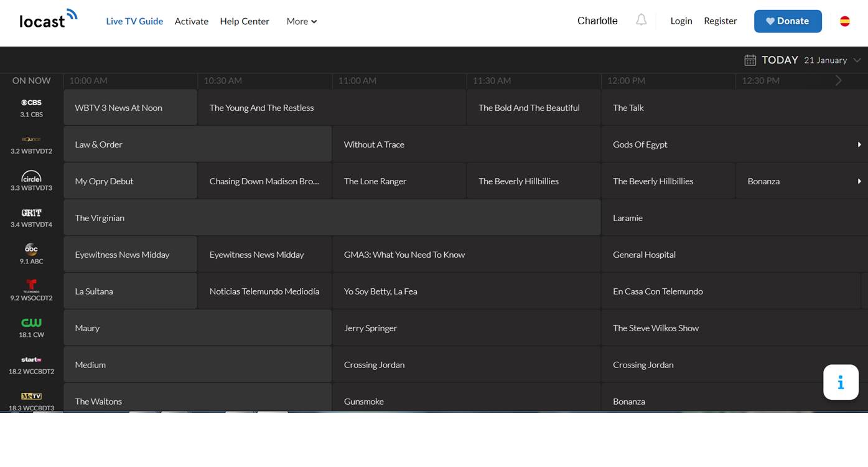Open the Live TV Guide tab
This screenshot has height=467, width=868.
134,21
